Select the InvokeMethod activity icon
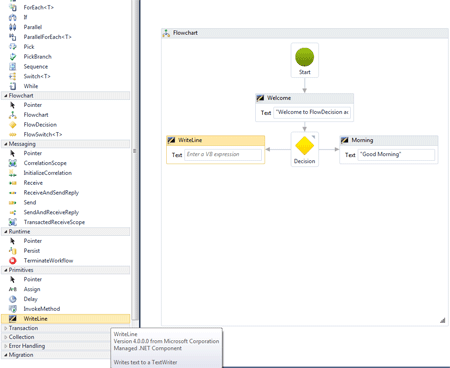The height and width of the screenshot is (368, 450). [x=13, y=309]
